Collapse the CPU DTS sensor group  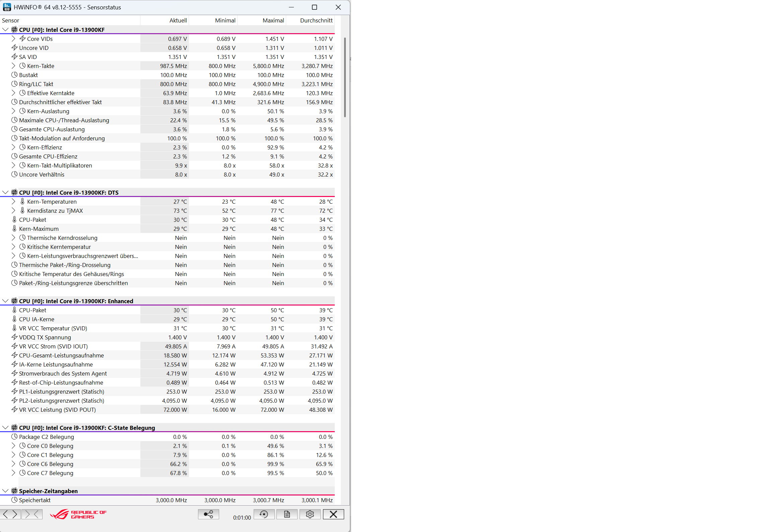pos(5,193)
